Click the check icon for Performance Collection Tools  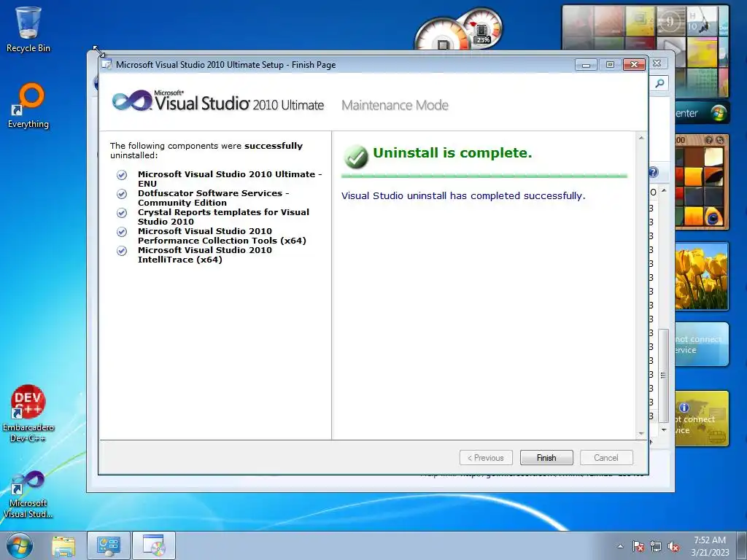tap(122, 232)
